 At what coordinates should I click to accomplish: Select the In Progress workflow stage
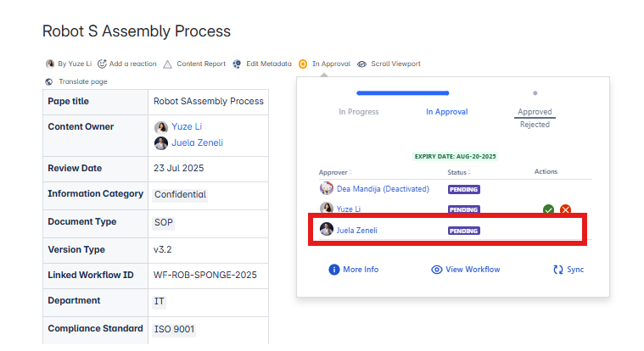358,112
